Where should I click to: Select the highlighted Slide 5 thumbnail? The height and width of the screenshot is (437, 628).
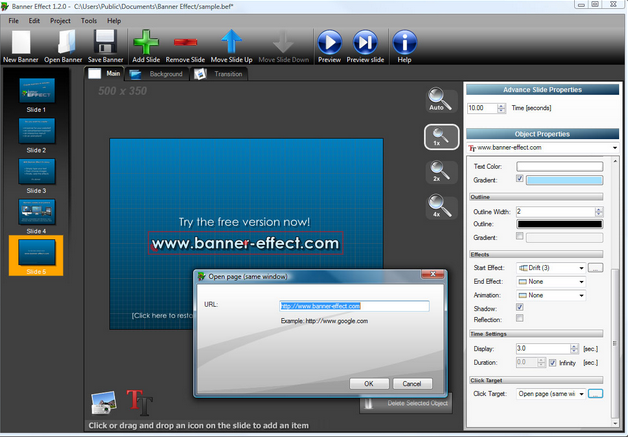36,255
